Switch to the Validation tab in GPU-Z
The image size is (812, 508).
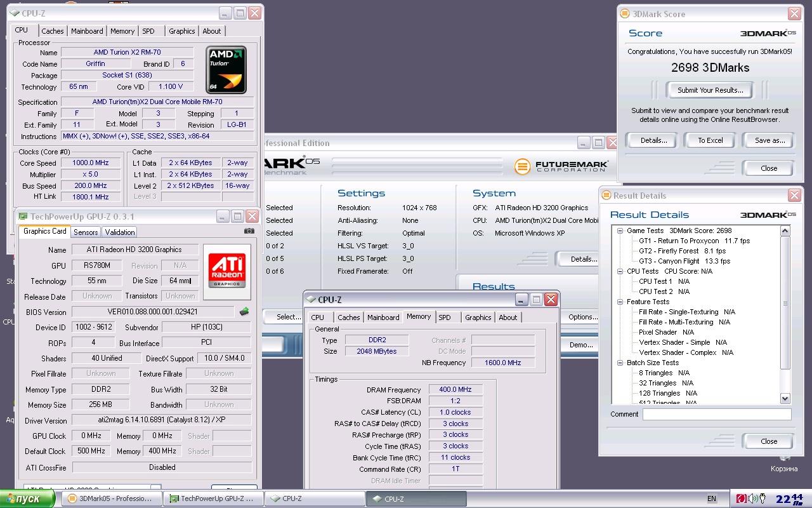(x=120, y=232)
